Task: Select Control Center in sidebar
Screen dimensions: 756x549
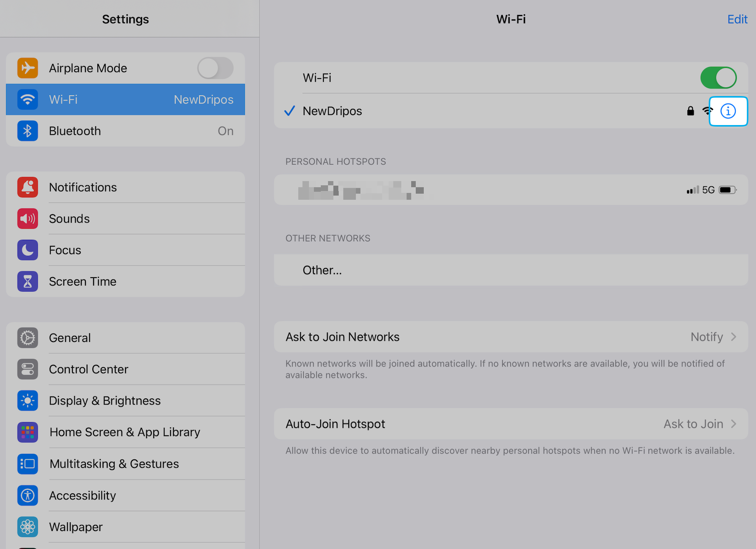Action: pyautogui.click(x=88, y=369)
